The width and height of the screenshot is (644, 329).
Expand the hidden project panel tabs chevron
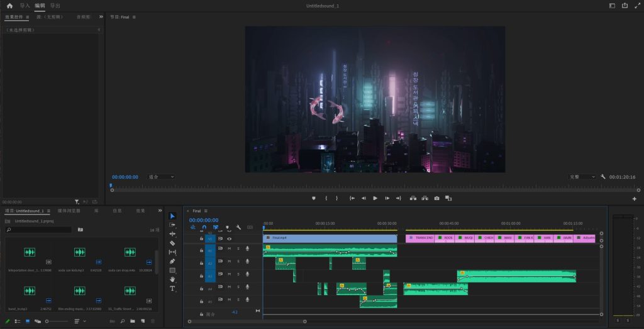160,211
